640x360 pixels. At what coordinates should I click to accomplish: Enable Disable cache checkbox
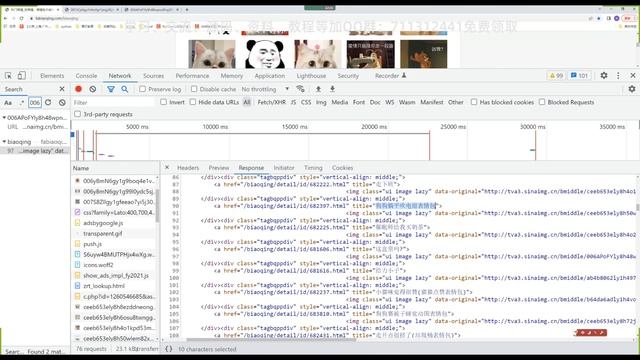[194, 89]
